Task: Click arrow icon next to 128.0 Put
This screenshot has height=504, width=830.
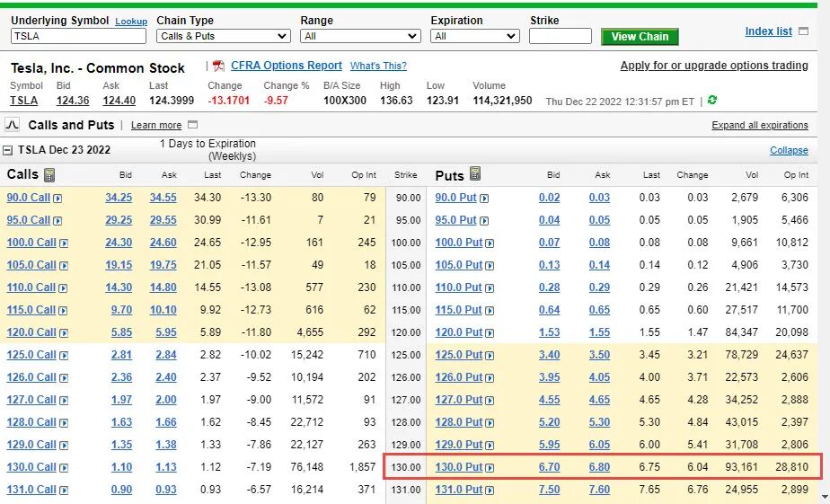Action: (490, 423)
